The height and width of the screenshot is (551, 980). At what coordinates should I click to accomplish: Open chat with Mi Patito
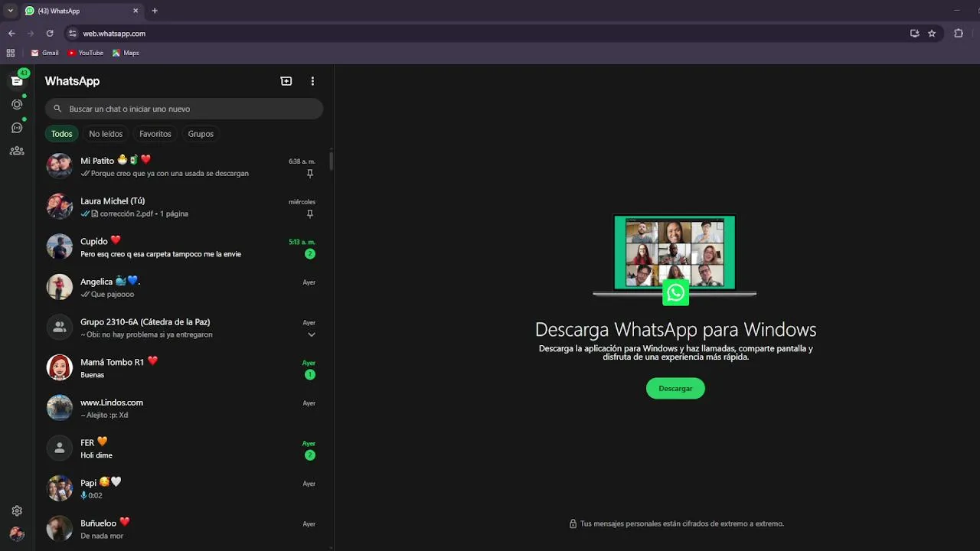coord(184,166)
